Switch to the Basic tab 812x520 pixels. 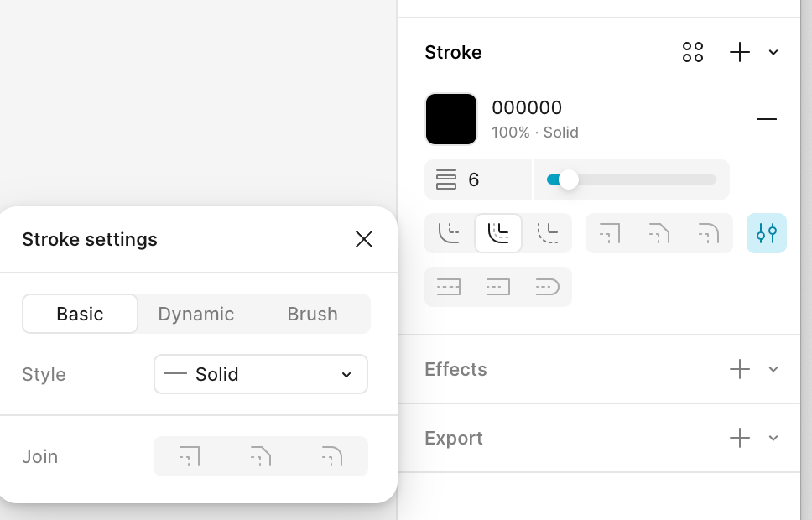point(80,314)
